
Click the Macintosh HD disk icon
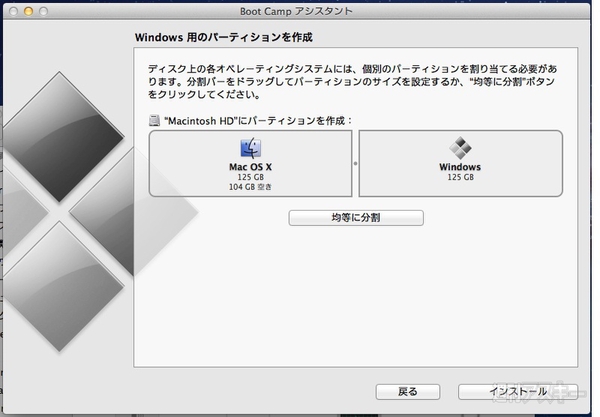coord(154,121)
